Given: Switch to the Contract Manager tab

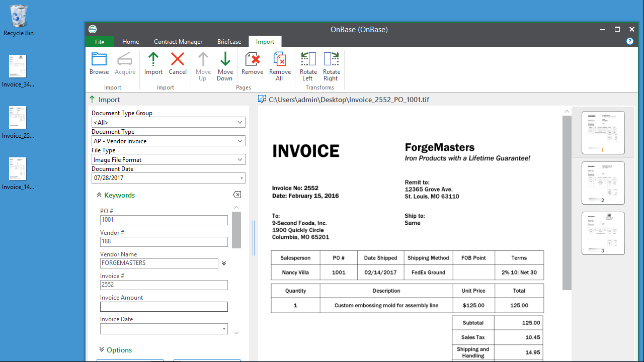Looking at the screenshot, I should click(178, 42).
